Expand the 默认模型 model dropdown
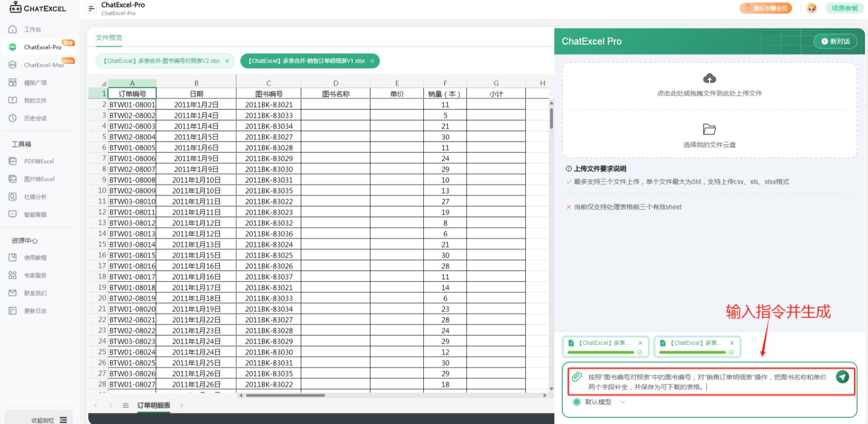This screenshot has width=868, height=424. [x=623, y=402]
